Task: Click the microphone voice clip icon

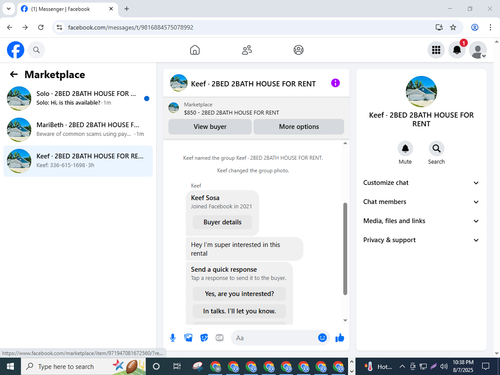Action: tap(173, 338)
